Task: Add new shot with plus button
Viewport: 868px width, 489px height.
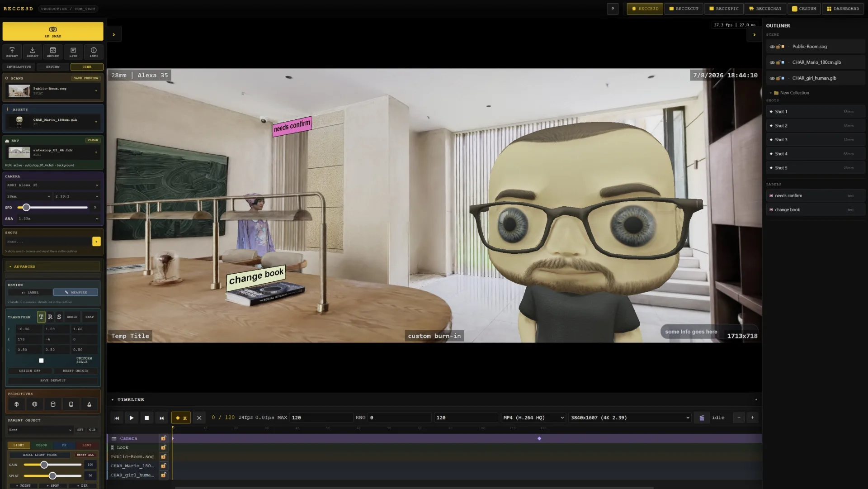Action: (96, 242)
